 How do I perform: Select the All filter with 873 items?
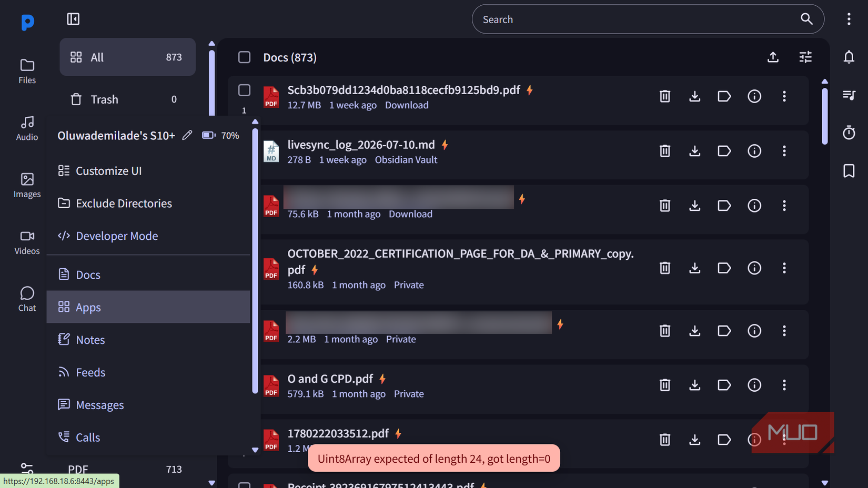[127, 57]
